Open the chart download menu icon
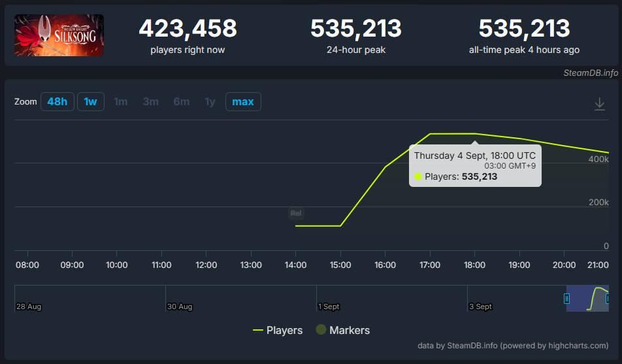Screen dimensions: 622x364 (599, 104)
